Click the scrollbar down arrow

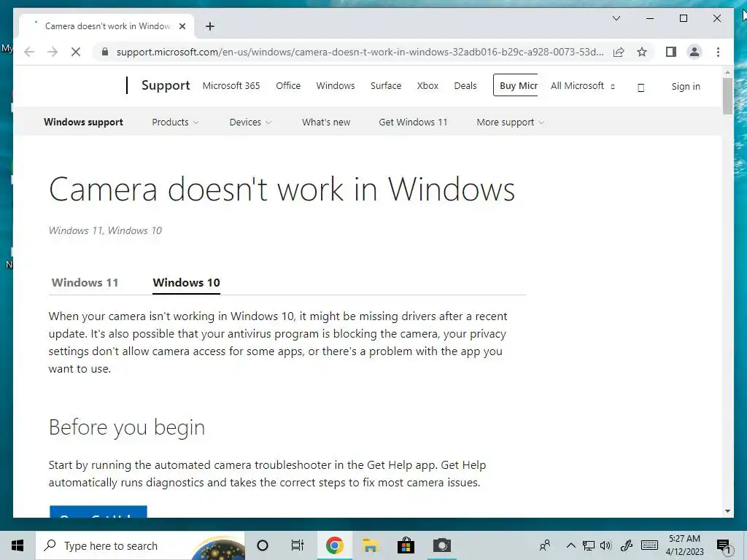tap(727, 511)
